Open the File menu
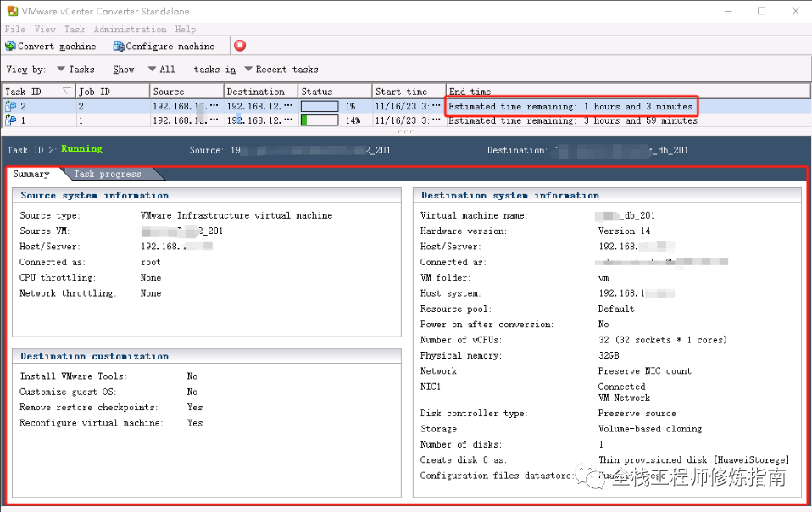 (x=15, y=30)
